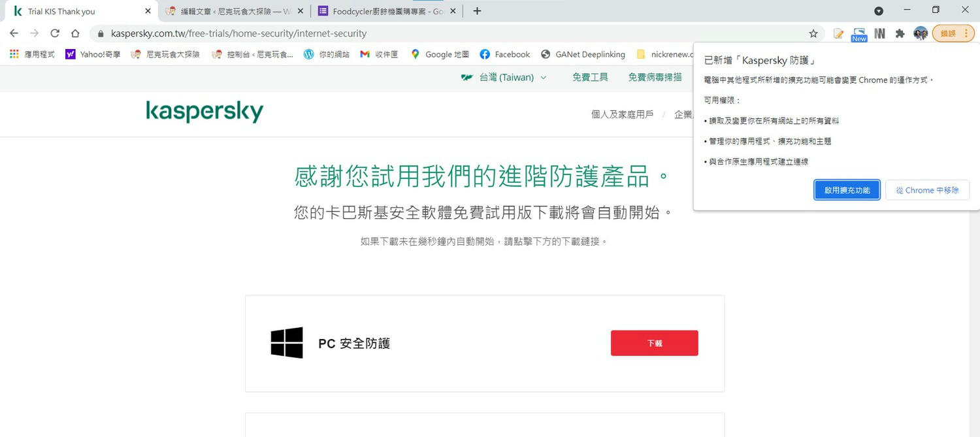
Task: Open the 控制台 尼克玩食 bookmark
Action: 252,54
